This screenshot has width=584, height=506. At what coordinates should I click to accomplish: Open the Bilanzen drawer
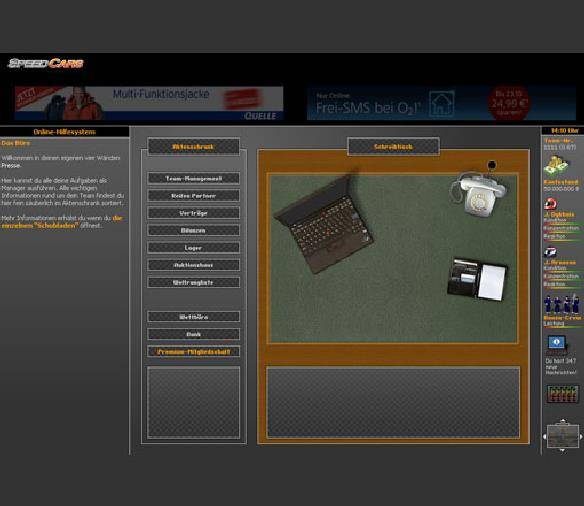pos(193,230)
